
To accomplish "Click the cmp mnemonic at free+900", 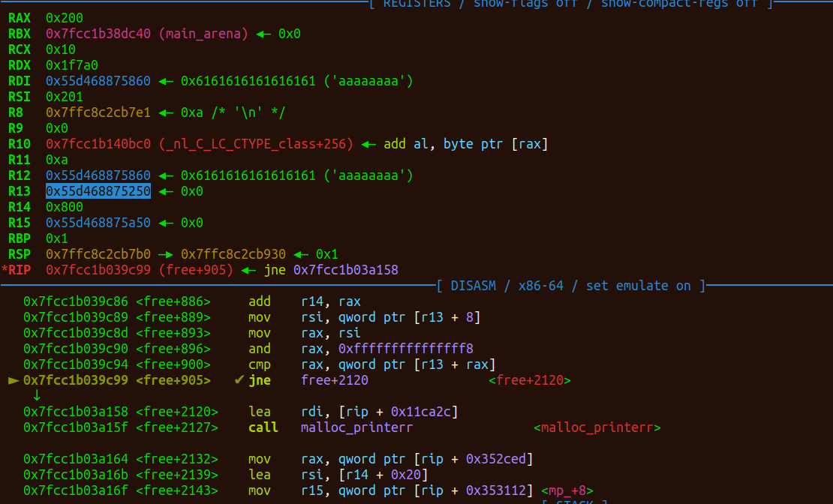I will point(260,364).
